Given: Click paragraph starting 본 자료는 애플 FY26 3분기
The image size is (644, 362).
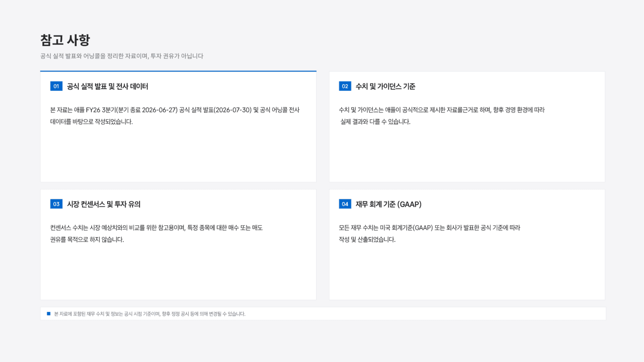Looking at the screenshot, I should [x=175, y=116].
